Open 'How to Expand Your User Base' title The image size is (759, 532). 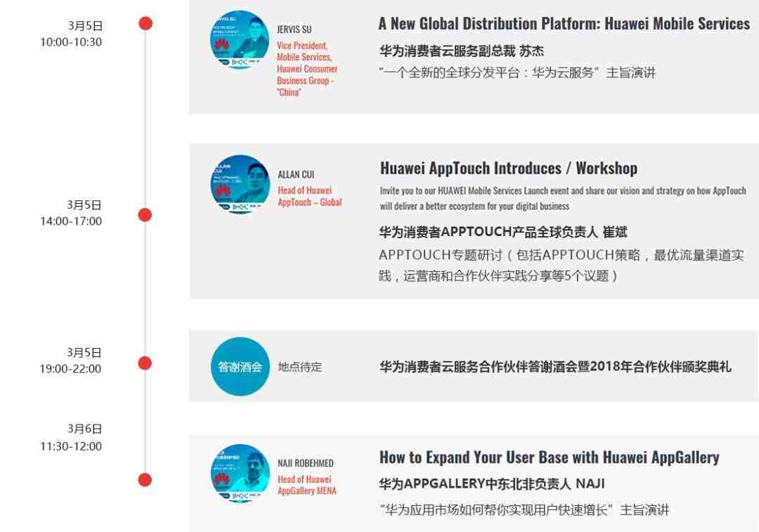point(550,457)
